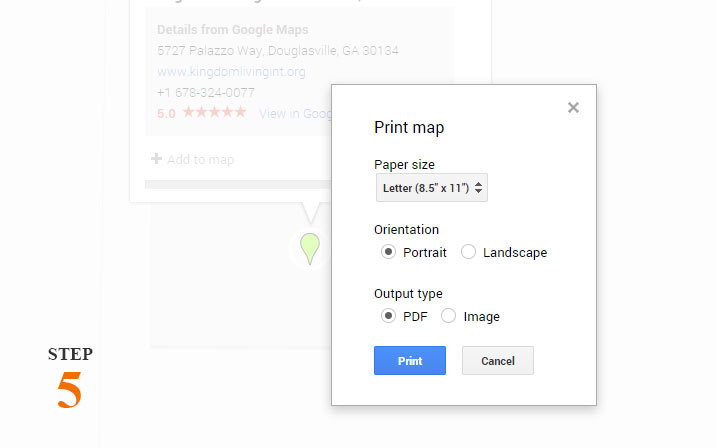Click the Orientation label
The width and height of the screenshot is (717, 448).
[x=406, y=229]
